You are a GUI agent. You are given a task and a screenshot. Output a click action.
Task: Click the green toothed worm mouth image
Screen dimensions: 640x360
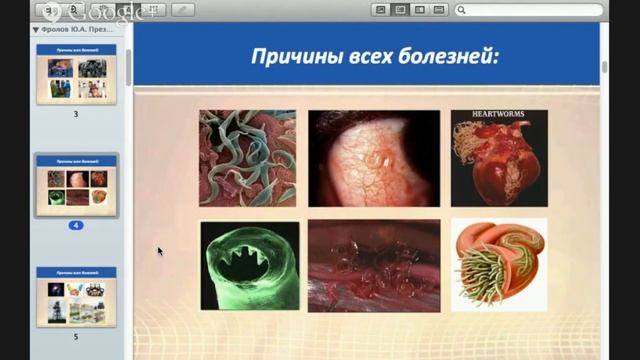point(250,266)
